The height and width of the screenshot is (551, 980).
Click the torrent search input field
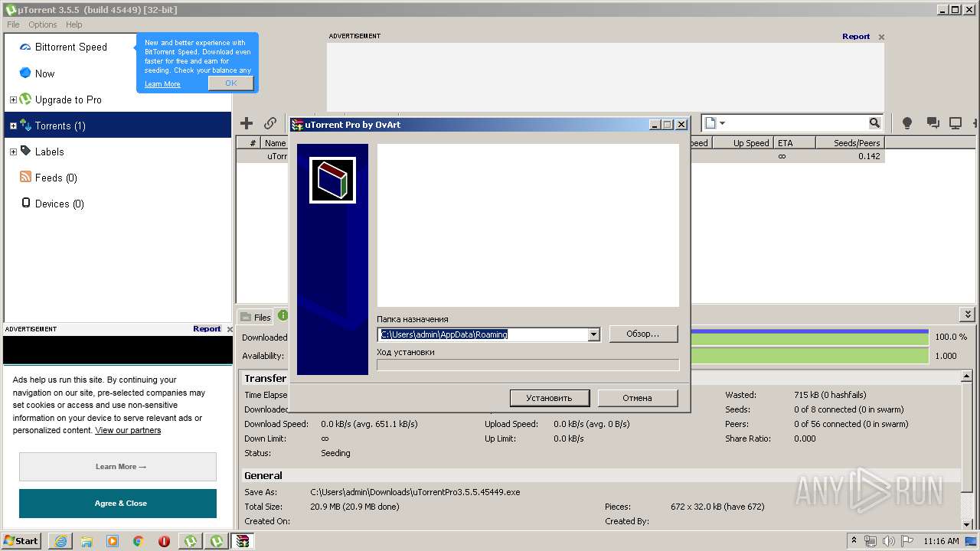point(796,123)
